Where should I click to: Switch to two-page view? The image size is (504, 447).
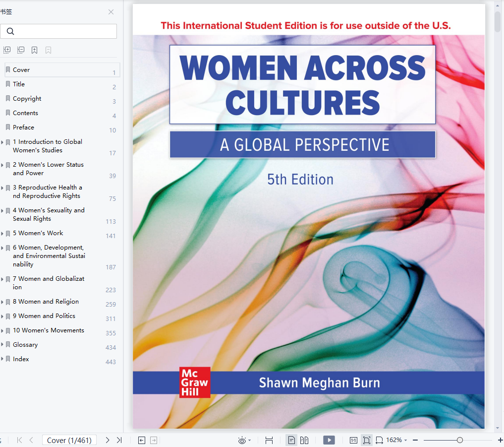click(304, 440)
